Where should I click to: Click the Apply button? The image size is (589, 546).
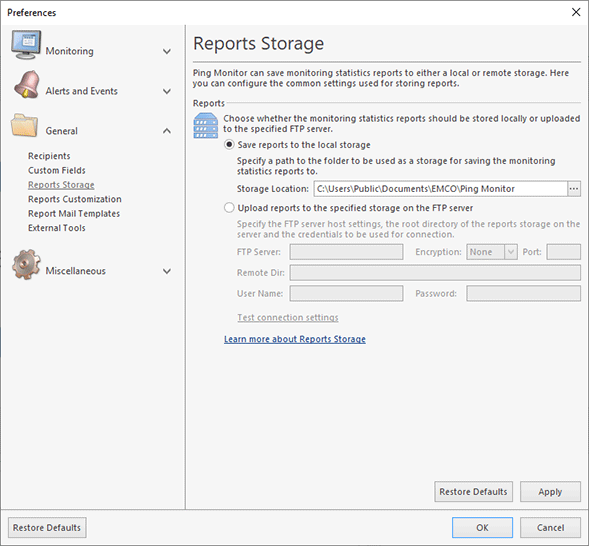[x=550, y=492]
